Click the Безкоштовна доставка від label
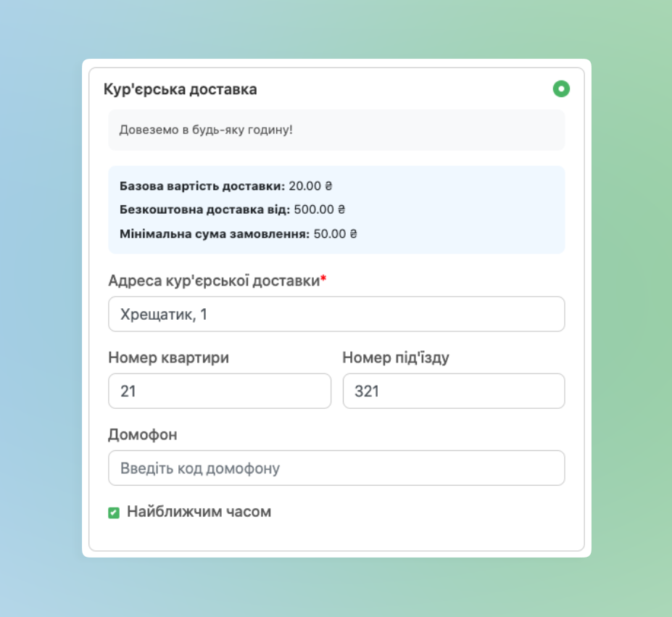The width and height of the screenshot is (672, 617). (x=204, y=210)
